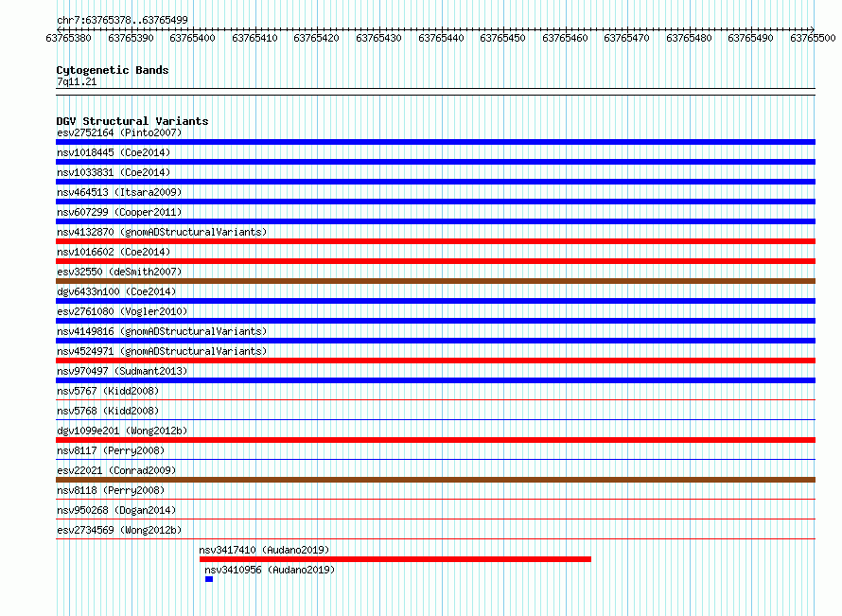Click esv32550 (deSmith2007) label

[x=119, y=272]
